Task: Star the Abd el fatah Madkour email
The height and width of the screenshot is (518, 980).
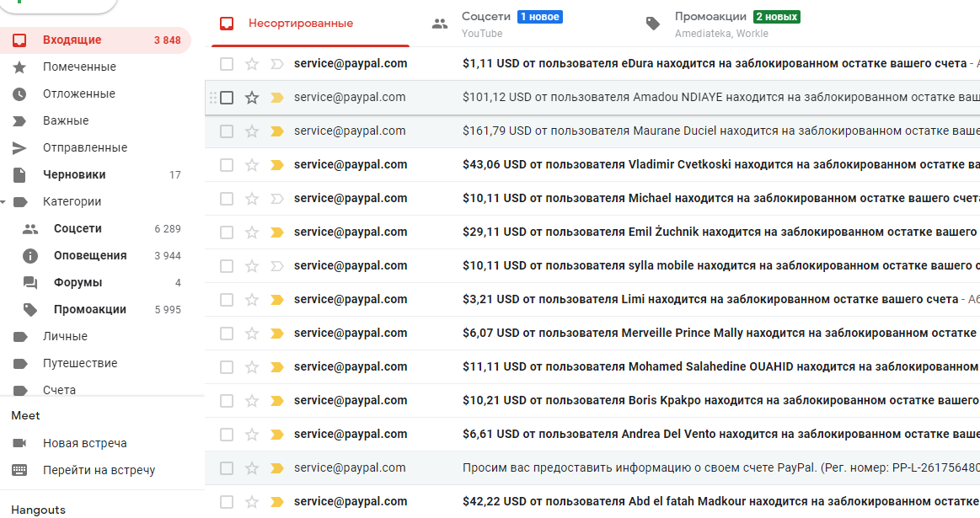Action: pos(252,502)
